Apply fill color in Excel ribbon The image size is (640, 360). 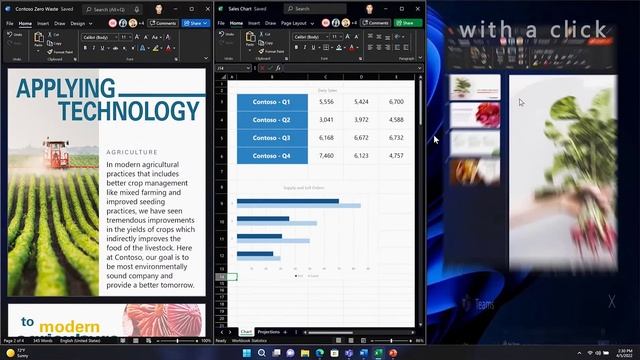(339, 48)
